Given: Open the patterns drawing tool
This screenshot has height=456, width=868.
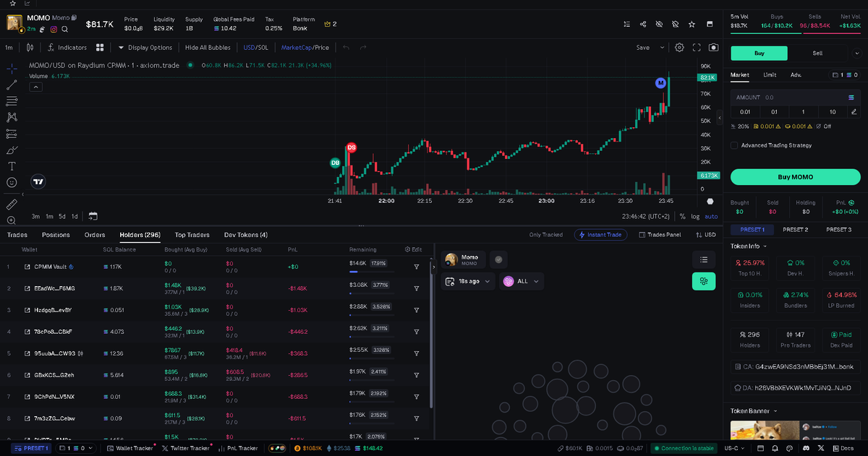Looking at the screenshot, I should tap(12, 117).
